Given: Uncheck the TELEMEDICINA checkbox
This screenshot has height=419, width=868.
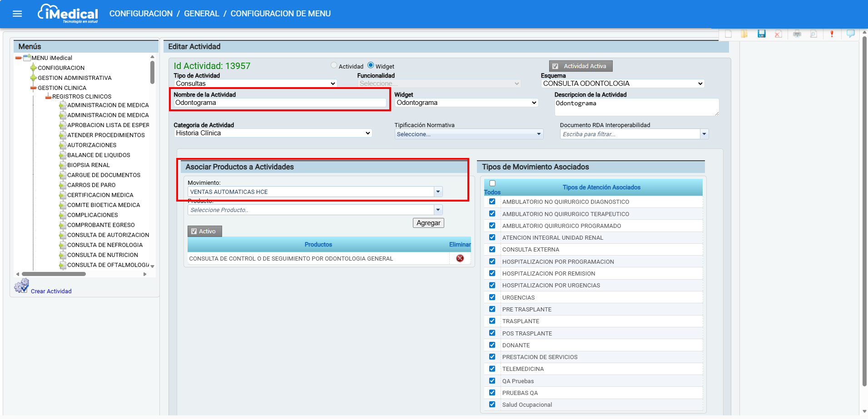Looking at the screenshot, I should pyautogui.click(x=492, y=369).
